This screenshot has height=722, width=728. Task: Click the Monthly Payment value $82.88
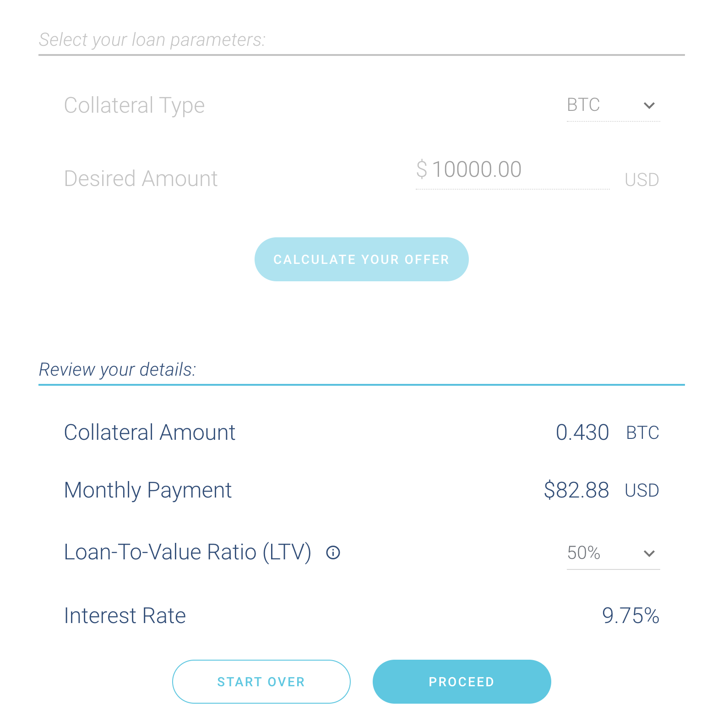coord(576,490)
